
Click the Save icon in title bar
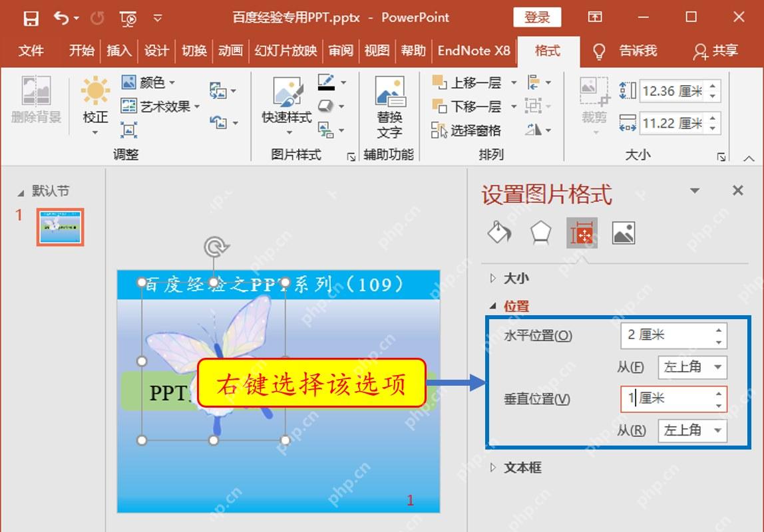click(31, 19)
